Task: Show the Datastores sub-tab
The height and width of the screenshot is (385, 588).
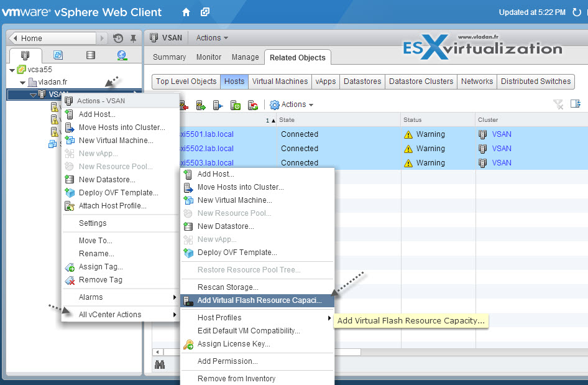Action: point(362,81)
